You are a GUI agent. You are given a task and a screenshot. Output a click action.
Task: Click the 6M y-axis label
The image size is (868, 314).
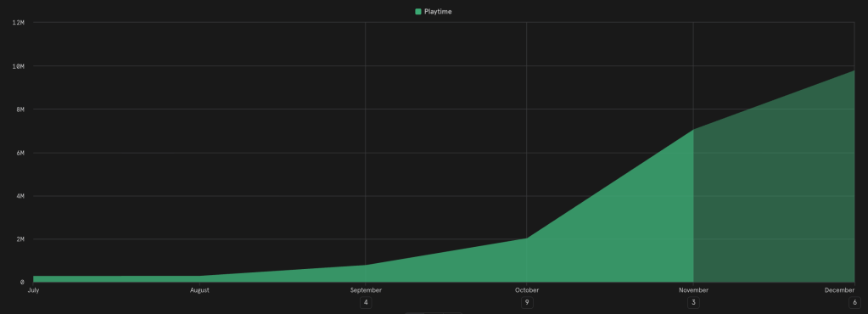click(x=20, y=153)
